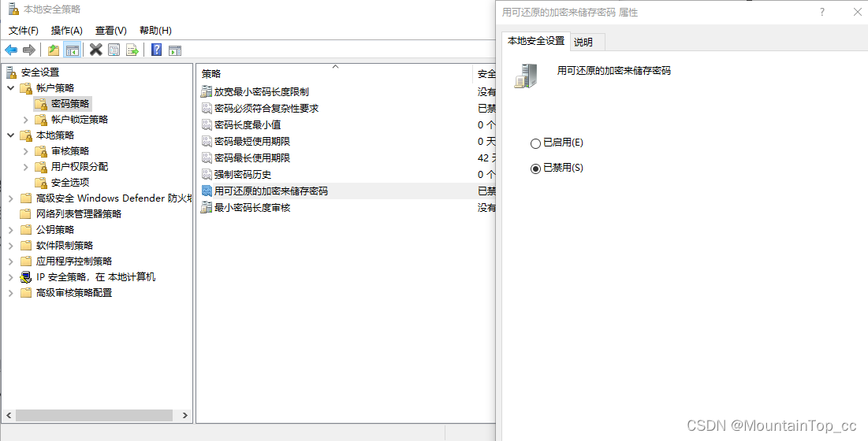This screenshot has height=441, width=868.
Task: Select the 本地策略 tree label
Action: (x=55, y=135)
